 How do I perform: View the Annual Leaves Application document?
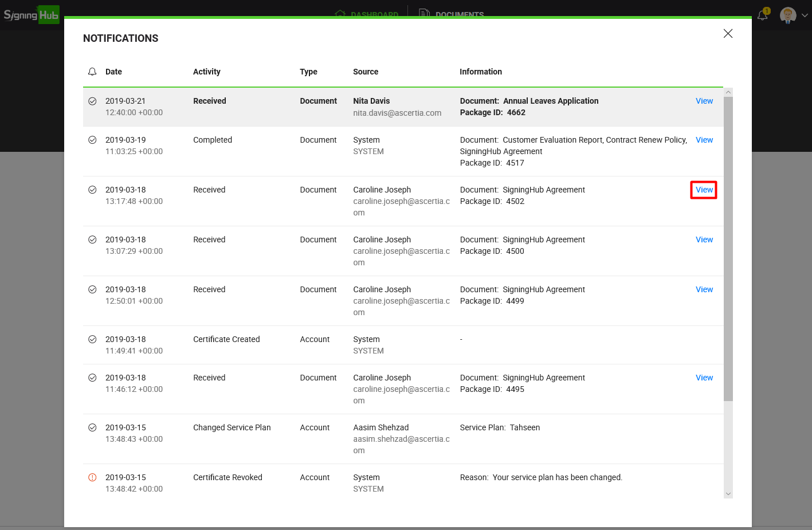704,101
